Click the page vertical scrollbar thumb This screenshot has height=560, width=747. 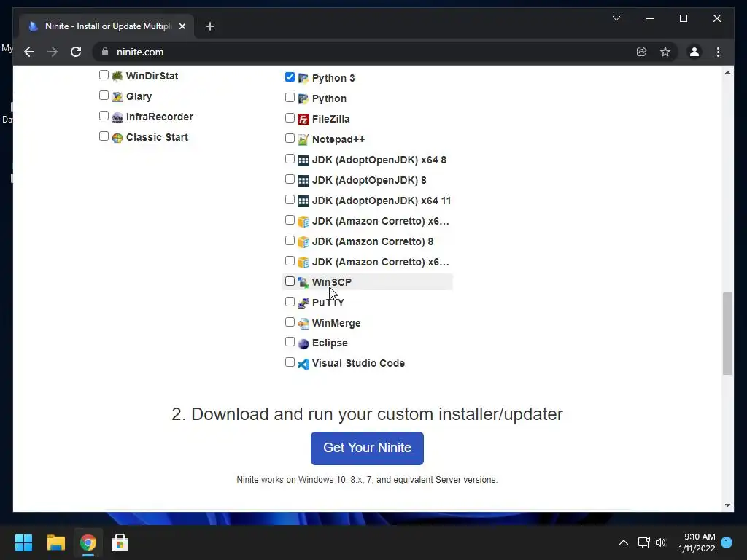pyautogui.click(x=727, y=334)
